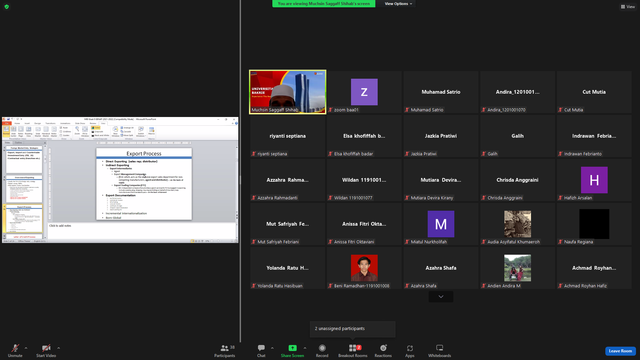The width and height of the screenshot is (640, 360).
Task: Click the Zoom magnifier in PowerPoint ribbon
Action: pyautogui.click(x=77, y=130)
